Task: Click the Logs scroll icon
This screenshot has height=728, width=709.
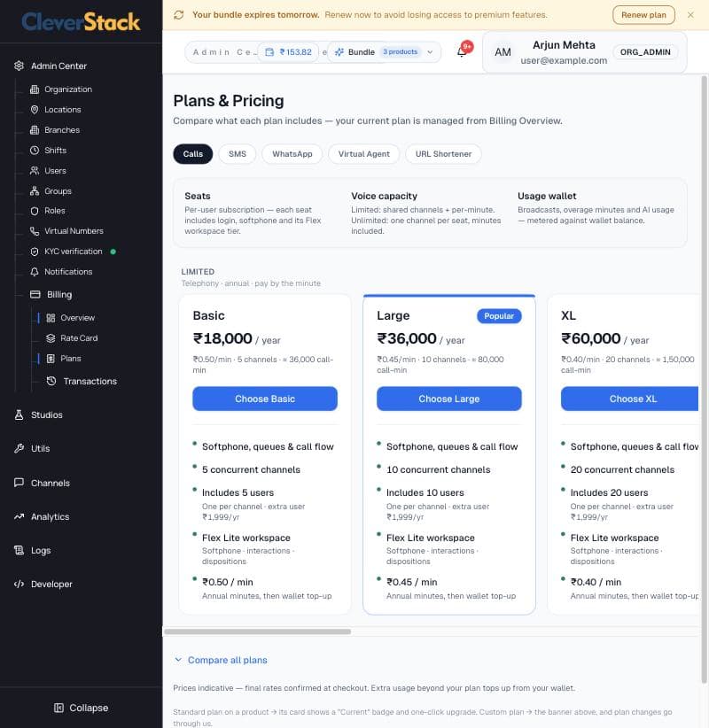Action: pos(19,550)
